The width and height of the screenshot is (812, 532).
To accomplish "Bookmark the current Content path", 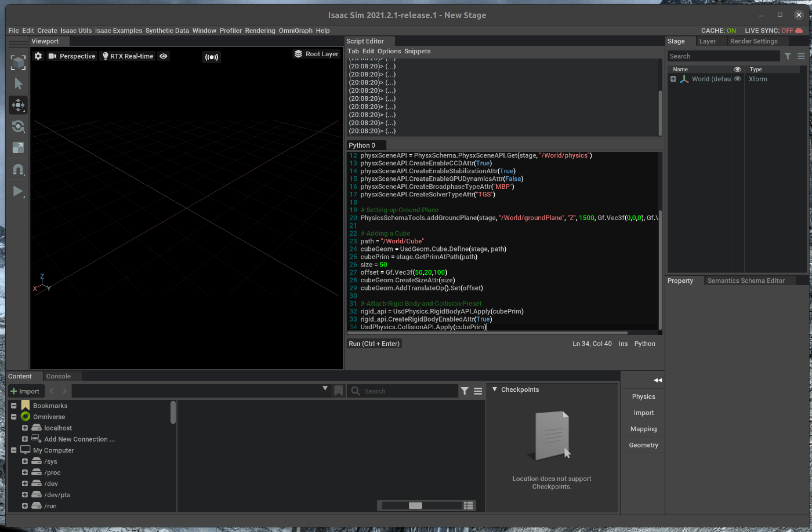I will pos(339,391).
